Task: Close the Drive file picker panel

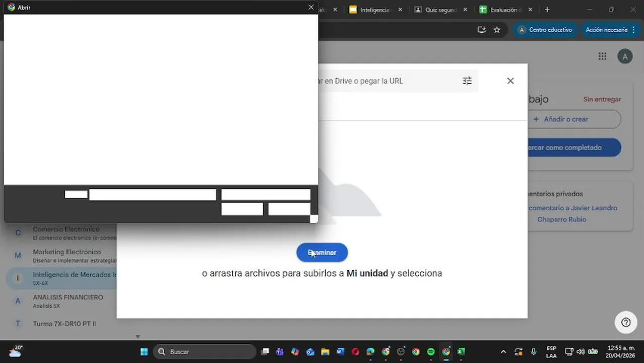Action: point(510,81)
